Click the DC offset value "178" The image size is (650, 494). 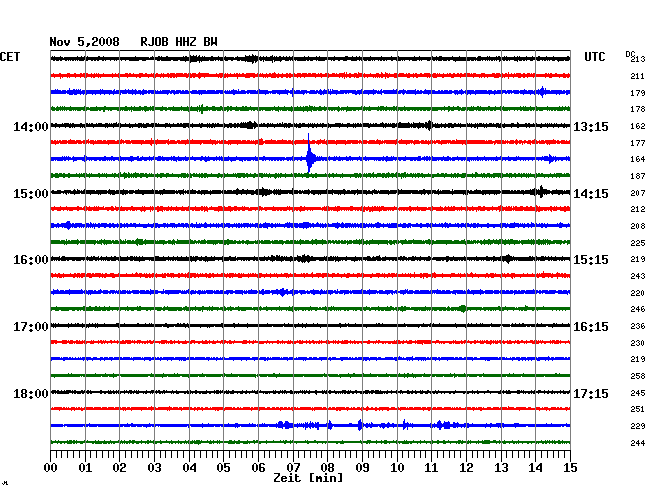tap(638, 109)
